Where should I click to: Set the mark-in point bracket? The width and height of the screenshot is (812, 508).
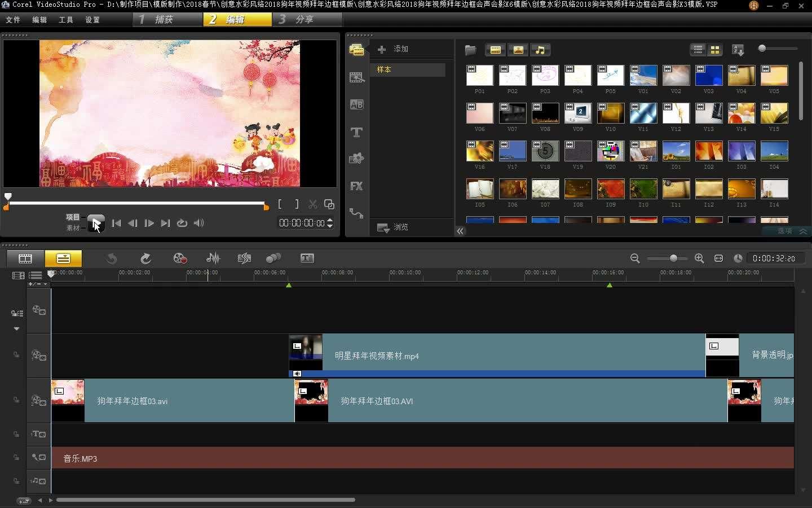280,204
